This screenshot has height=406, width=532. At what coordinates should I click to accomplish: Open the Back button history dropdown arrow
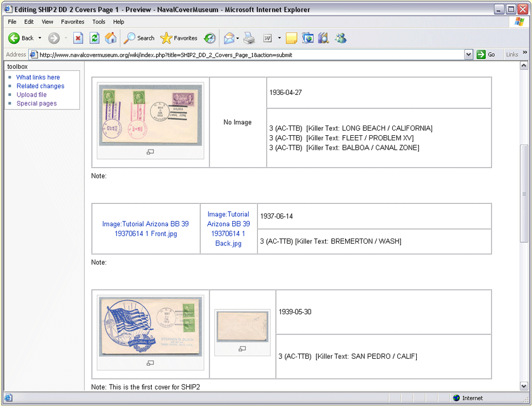pyautogui.click(x=40, y=38)
